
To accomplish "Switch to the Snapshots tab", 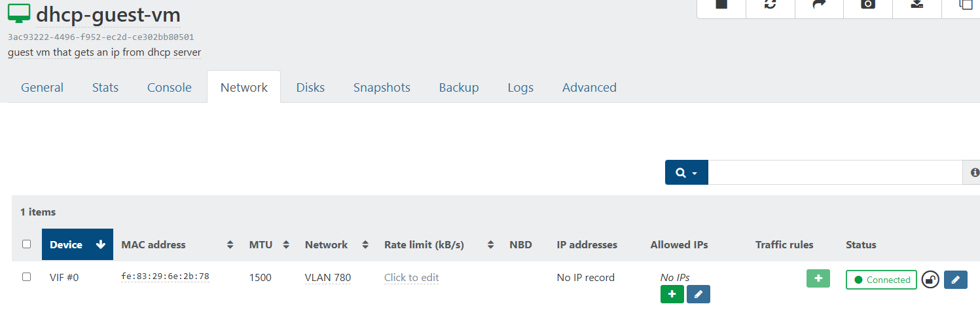I will pos(382,87).
